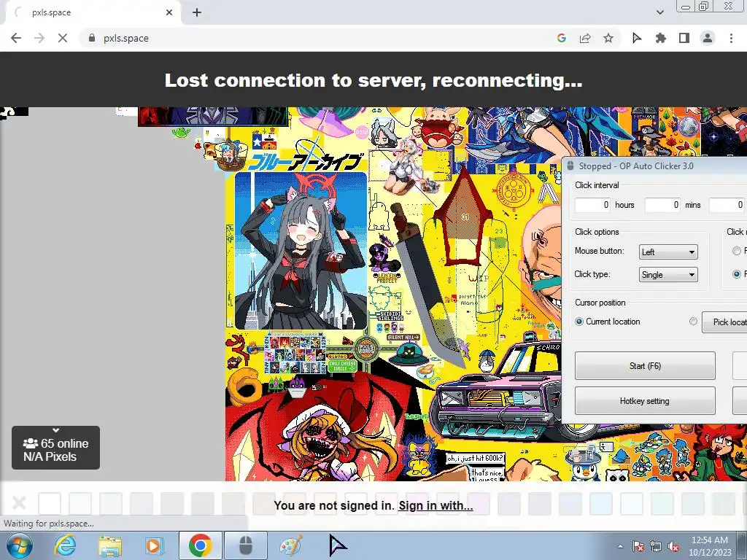Open a new tab with plus button
The image size is (747, 560).
coord(197,12)
